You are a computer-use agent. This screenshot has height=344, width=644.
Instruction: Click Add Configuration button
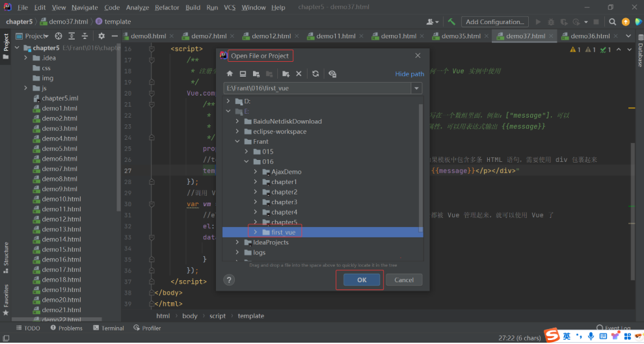click(494, 21)
